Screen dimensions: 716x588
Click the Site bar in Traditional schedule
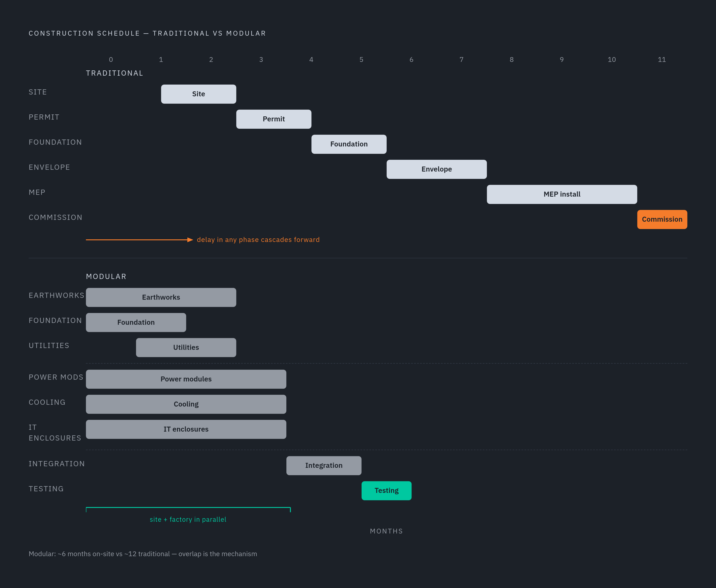198,94
